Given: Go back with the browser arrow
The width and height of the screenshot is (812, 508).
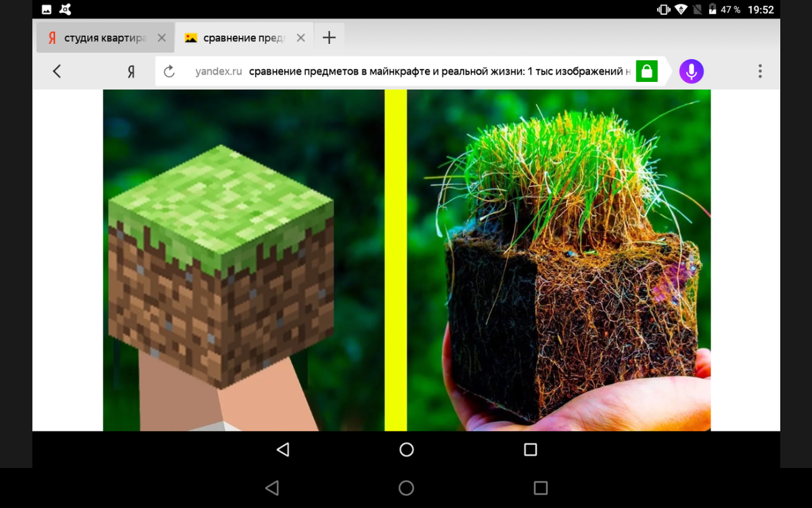Looking at the screenshot, I should coord(57,71).
